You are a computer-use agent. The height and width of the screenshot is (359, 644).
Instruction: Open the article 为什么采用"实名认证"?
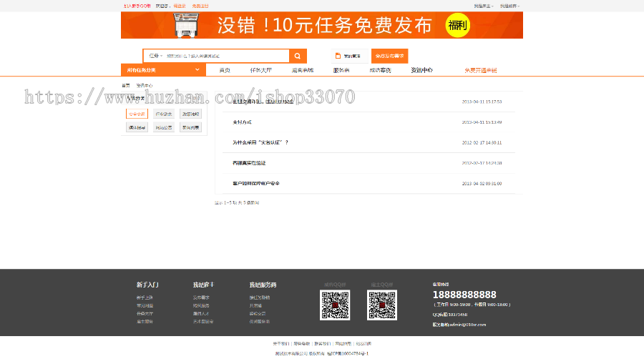click(x=260, y=142)
